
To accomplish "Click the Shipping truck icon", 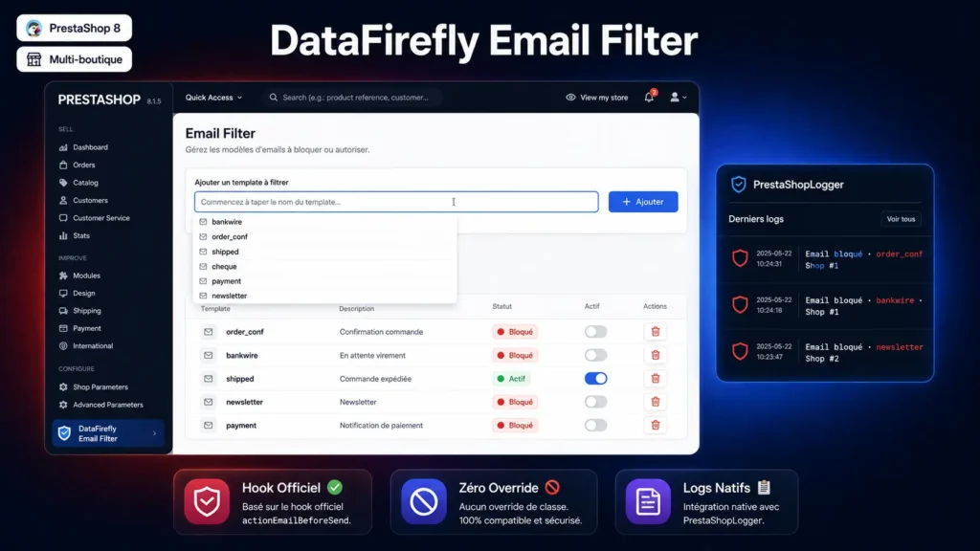I will (63, 311).
